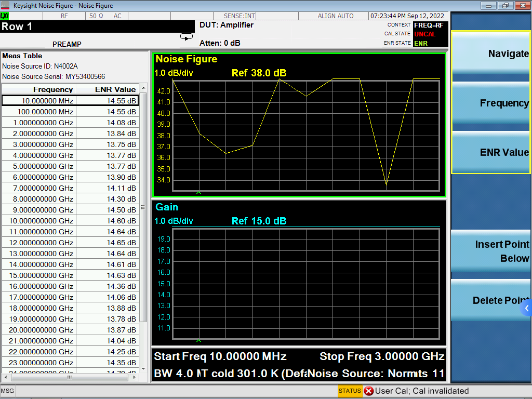The image size is (532, 399).
Task: Click the Keysight app title icon
Action: click(x=5, y=5)
